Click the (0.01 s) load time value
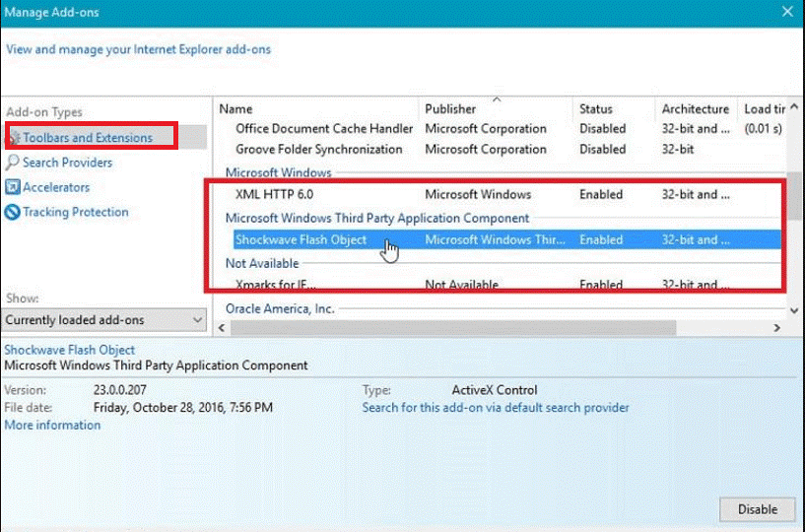Viewport: 805px width, 532px height. click(x=764, y=129)
